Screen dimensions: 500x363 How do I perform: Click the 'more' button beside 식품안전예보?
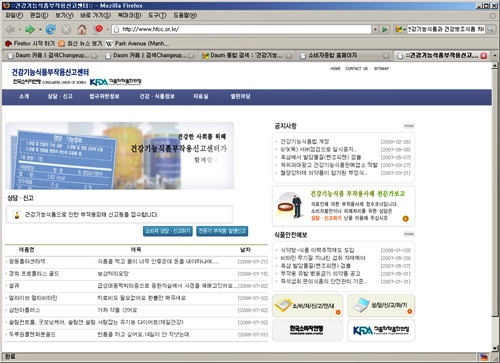click(409, 234)
